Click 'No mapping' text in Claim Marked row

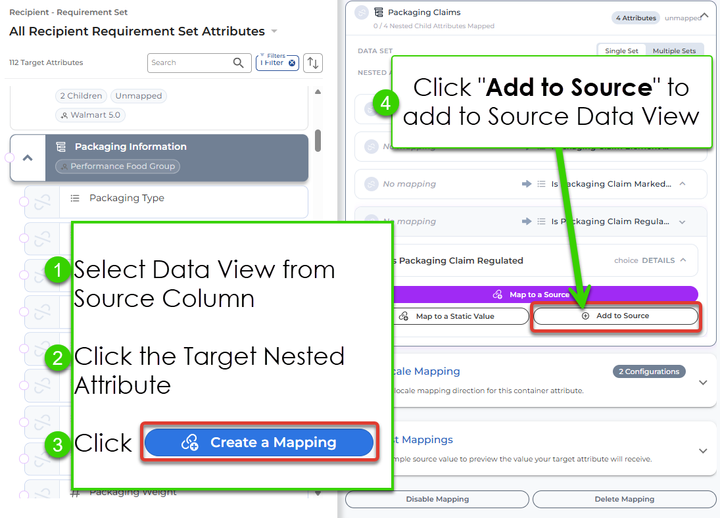(409, 184)
